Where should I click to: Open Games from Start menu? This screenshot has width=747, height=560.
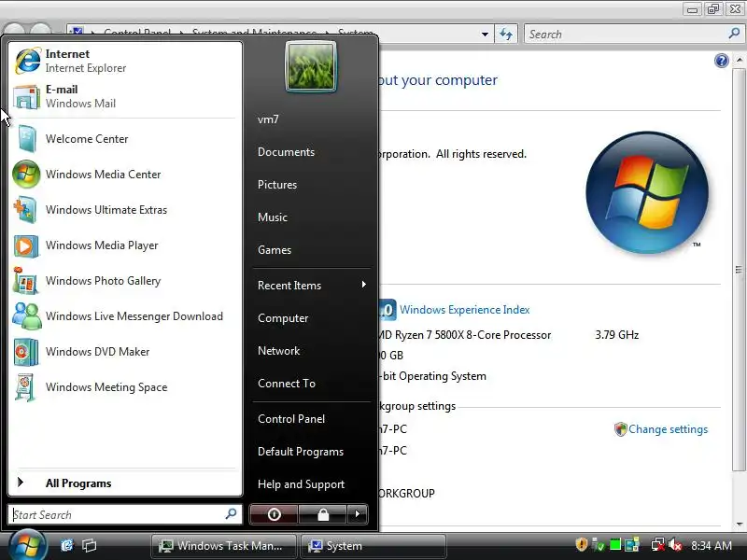pos(275,250)
